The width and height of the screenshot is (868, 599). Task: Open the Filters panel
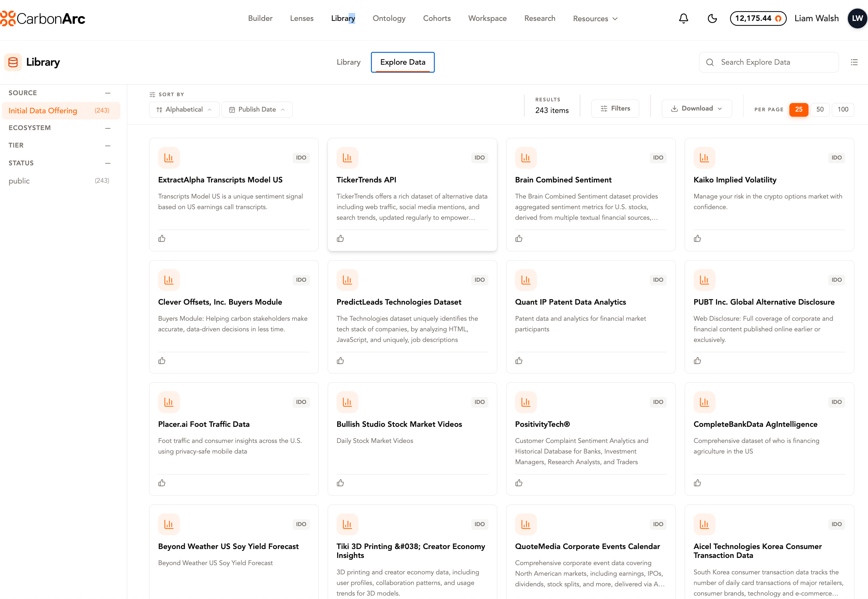(x=615, y=109)
